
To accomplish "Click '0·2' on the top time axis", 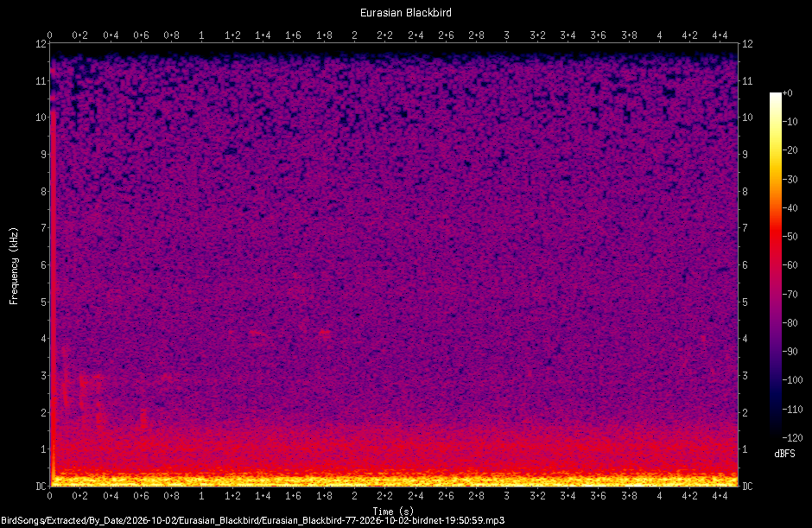I will tap(80, 35).
